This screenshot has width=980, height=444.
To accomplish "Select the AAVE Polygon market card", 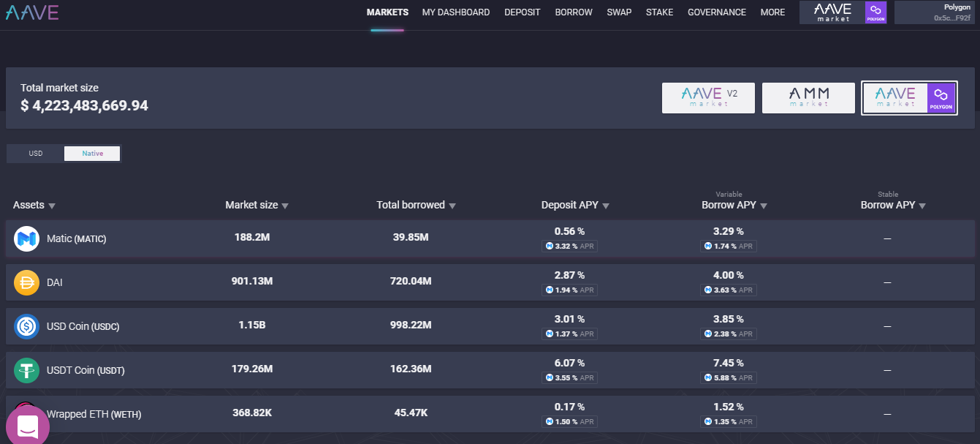I will 909,98.
